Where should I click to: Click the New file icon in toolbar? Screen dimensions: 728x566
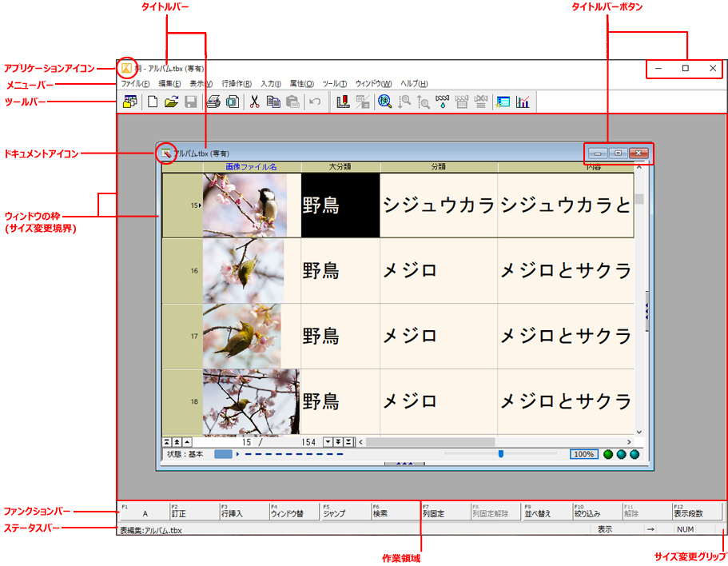pos(153,102)
